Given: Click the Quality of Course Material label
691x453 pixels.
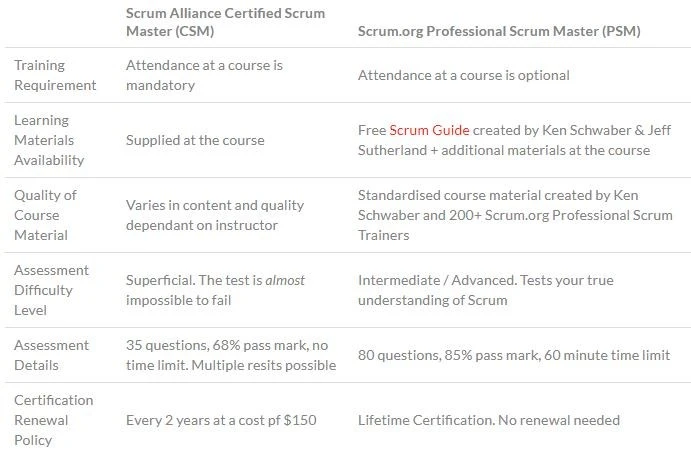Looking at the screenshot, I should [x=46, y=215].
